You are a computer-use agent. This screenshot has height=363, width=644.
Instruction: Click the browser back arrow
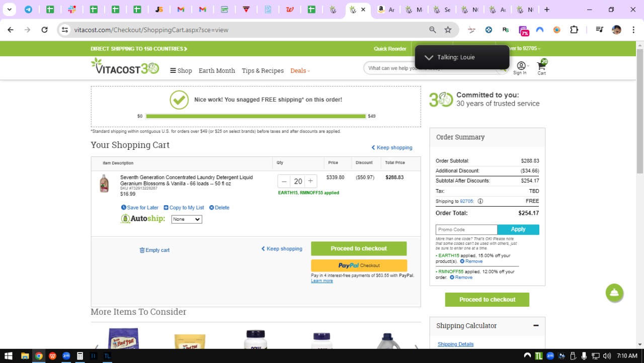11,30
